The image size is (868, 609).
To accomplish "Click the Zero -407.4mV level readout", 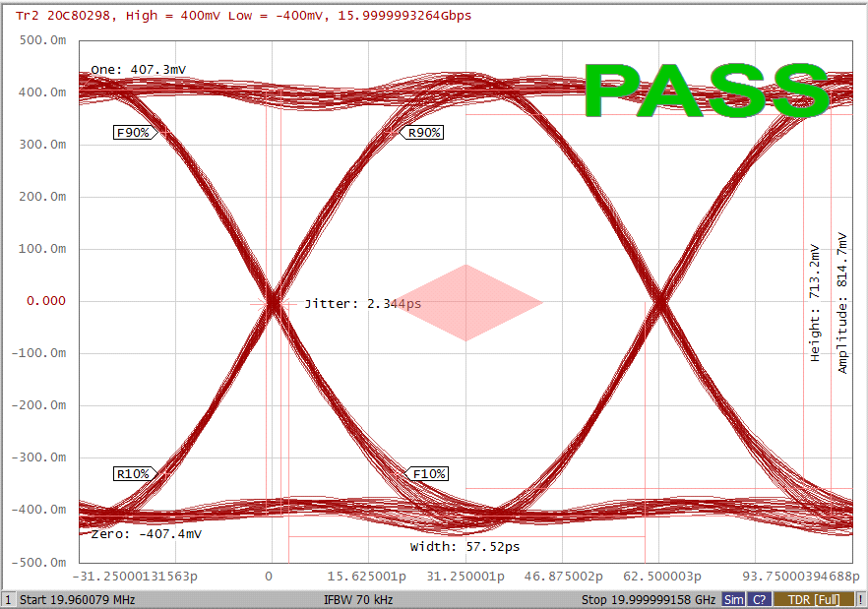I will pos(146,533).
